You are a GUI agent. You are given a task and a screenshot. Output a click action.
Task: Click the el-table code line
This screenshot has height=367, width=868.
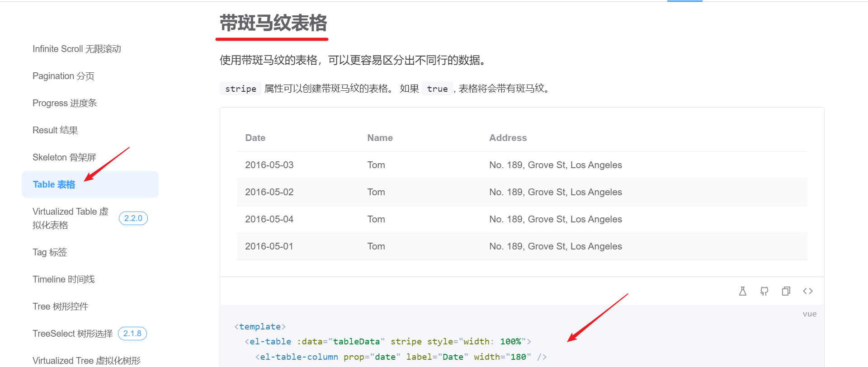[x=388, y=342]
